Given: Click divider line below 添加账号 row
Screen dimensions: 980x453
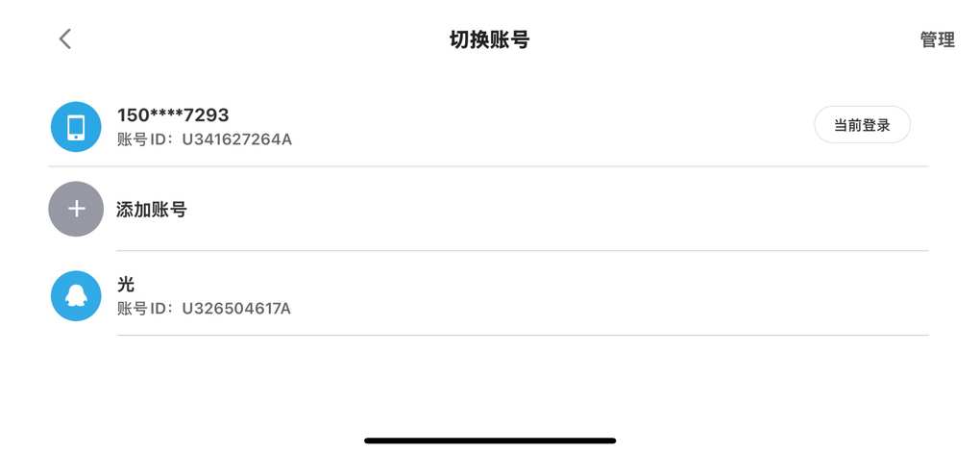Looking at the screenshot, I should [x=523, y=251].
